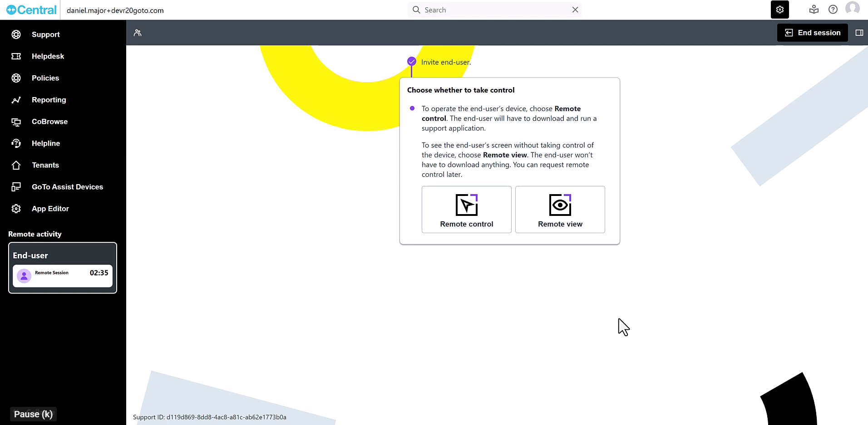This screenshot has width=868, height=425.
Task: Open the App Editor
Action: [x=50, y=209]
